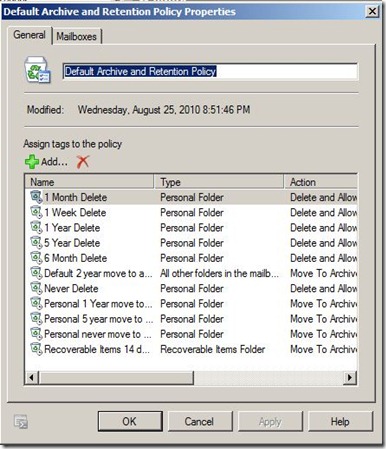The height and width of the screenshot is (449, 386).
Task: Confirm with the OK button
Action: [130, 421]
